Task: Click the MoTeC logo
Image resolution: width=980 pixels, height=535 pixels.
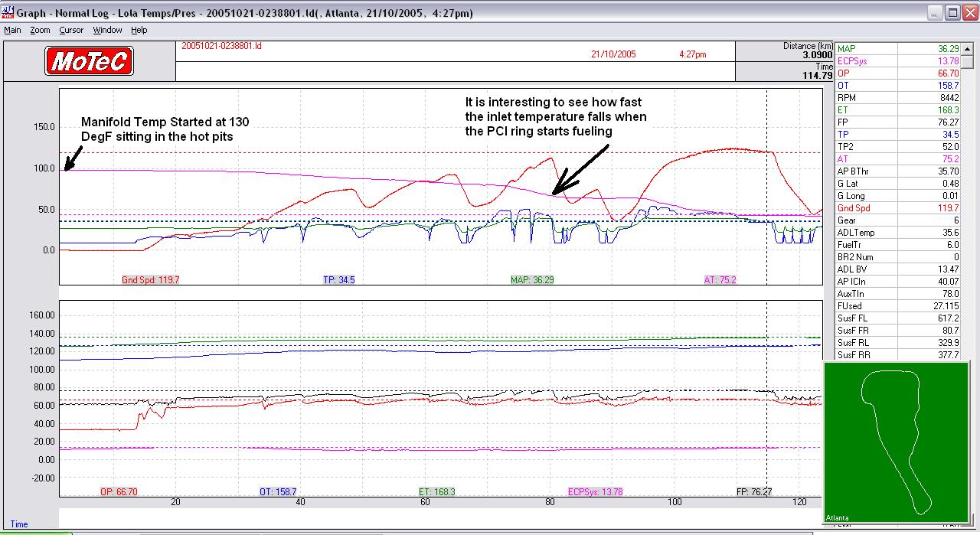Action: (x=89, y=61)
